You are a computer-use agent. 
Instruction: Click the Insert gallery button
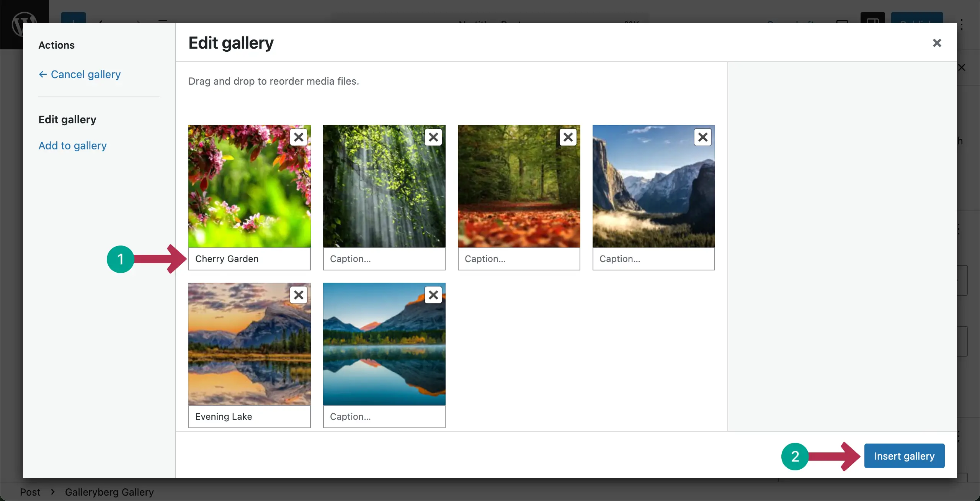[904, 456]
